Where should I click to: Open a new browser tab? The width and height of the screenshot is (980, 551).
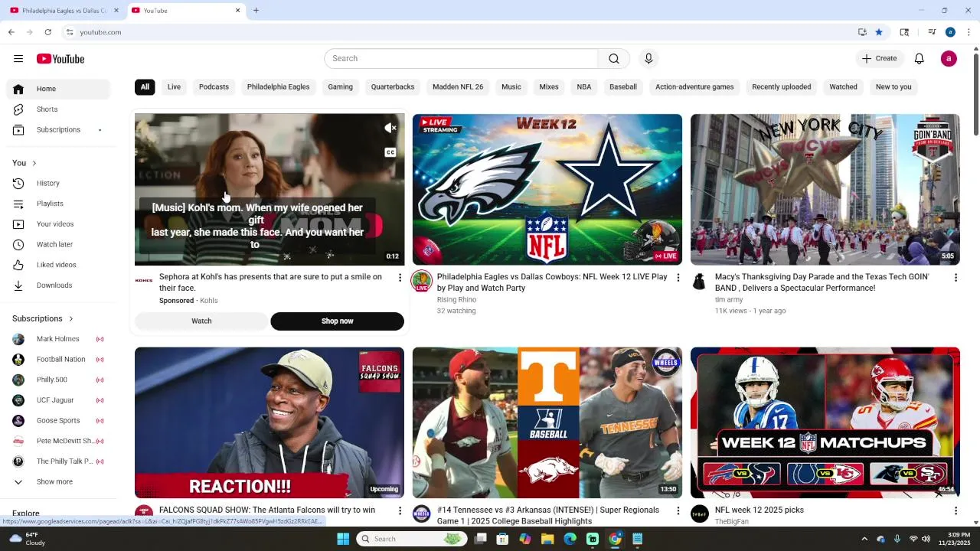256,11
